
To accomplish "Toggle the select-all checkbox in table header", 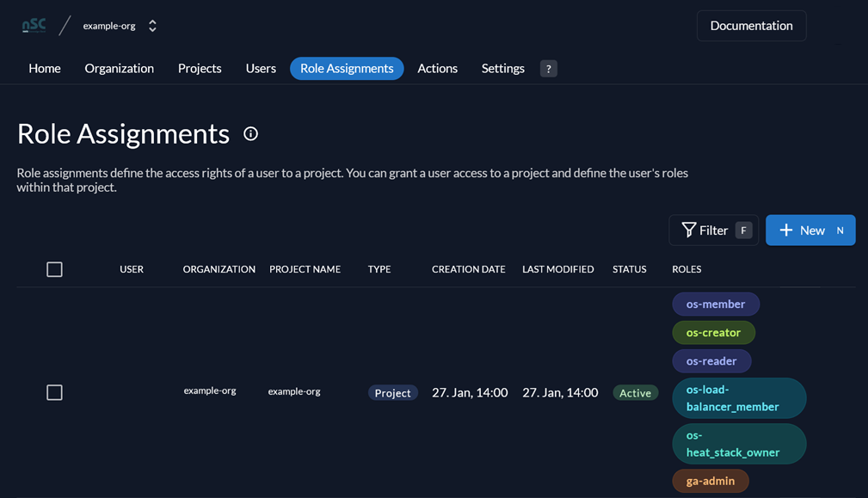I will coord(54,269).
